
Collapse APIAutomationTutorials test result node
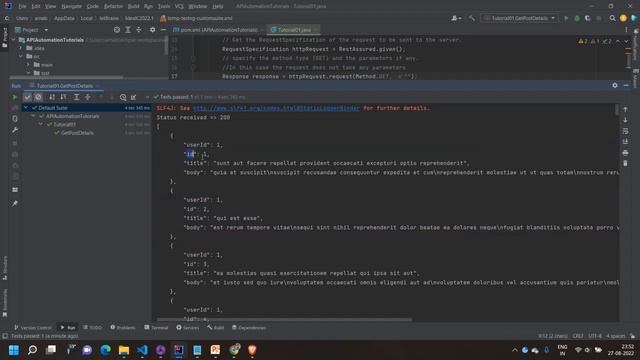[33, 116]
